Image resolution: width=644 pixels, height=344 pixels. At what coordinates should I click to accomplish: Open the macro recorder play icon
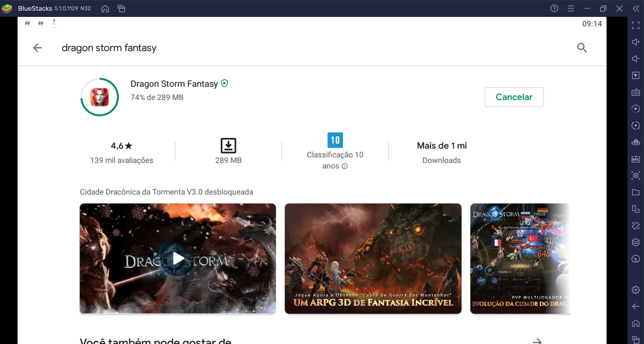point(636,109)
